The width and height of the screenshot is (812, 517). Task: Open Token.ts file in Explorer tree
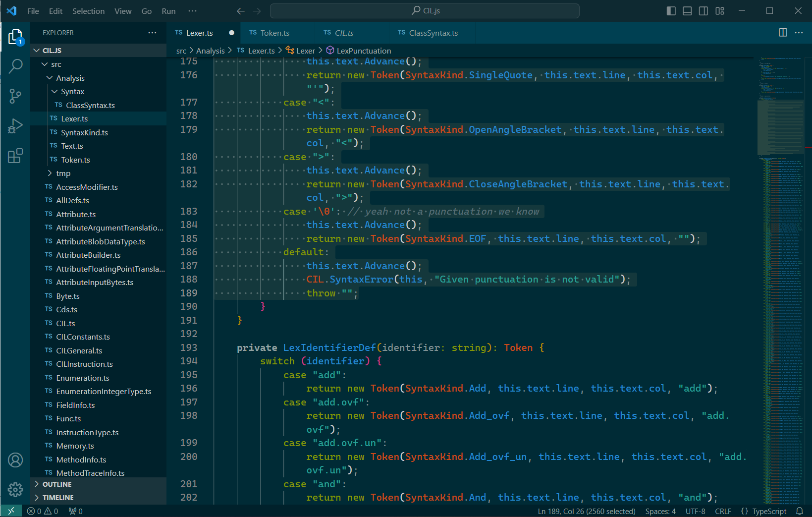pos(99,160)
